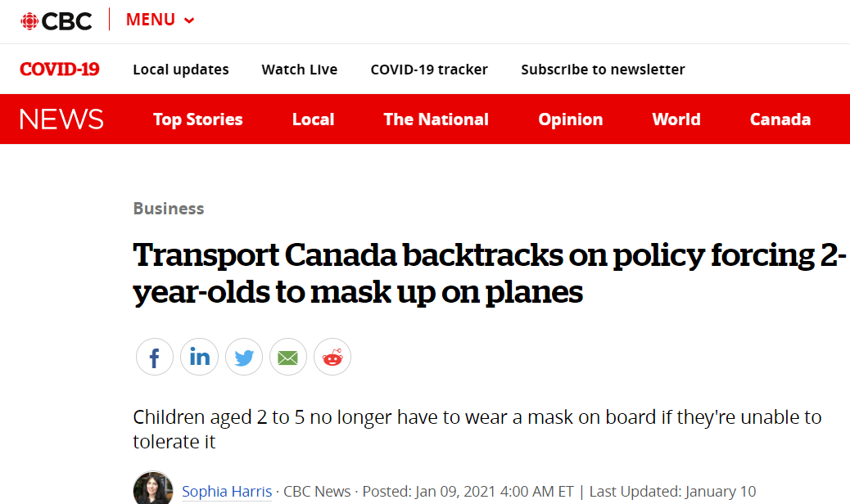Viewport: 850px width, 504px height.
Task: Go to Top Stories tab
Action: point(198,119)
